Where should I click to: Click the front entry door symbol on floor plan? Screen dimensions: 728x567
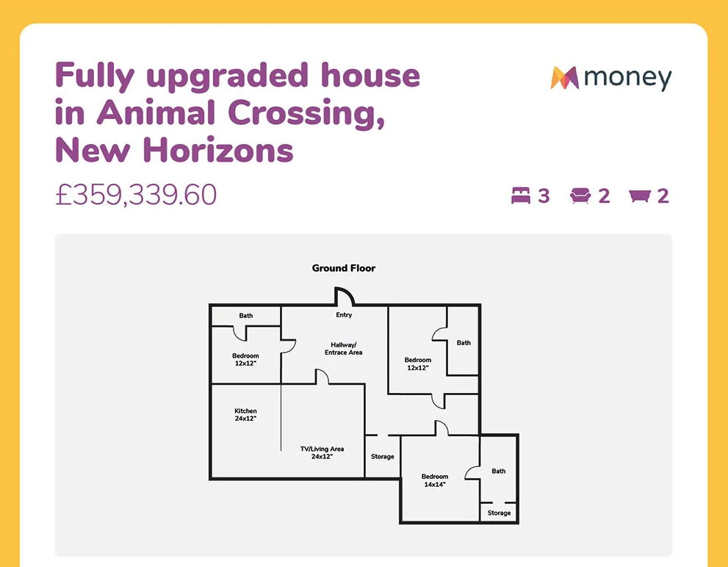click(x=345, y=297)
